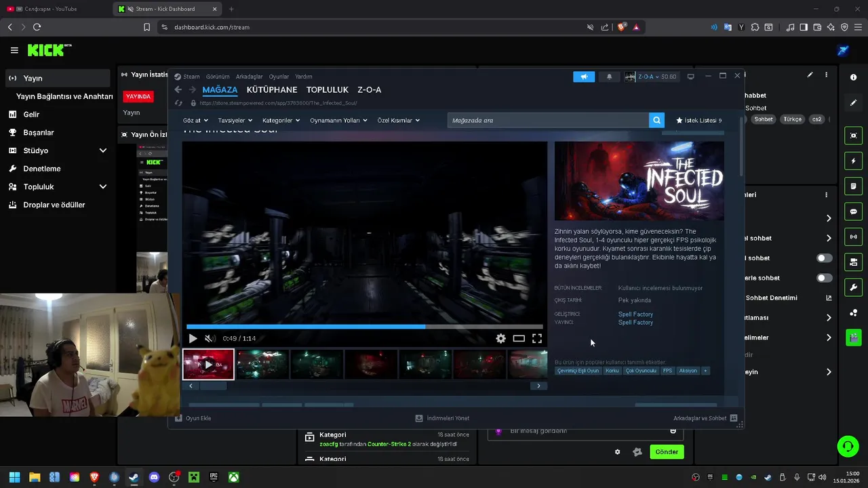Enter fullscreen for the Steam trailer

(x=537, y=338)
